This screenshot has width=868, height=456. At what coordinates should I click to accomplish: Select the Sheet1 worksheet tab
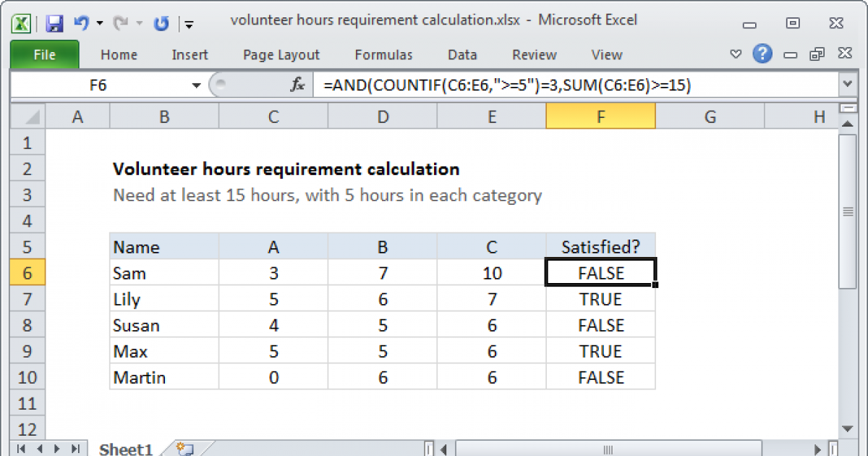tap(126, 449)
